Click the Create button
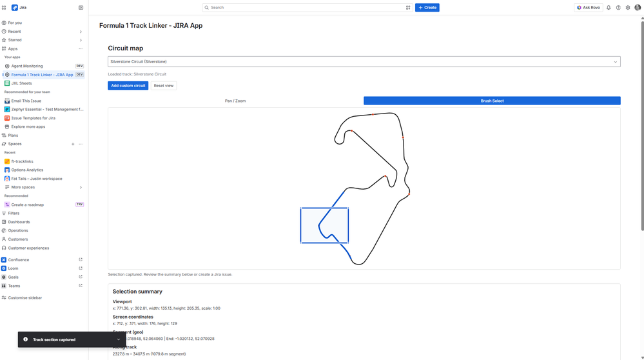Viewport: 644px width, 360px height. [x=427, y=7]
